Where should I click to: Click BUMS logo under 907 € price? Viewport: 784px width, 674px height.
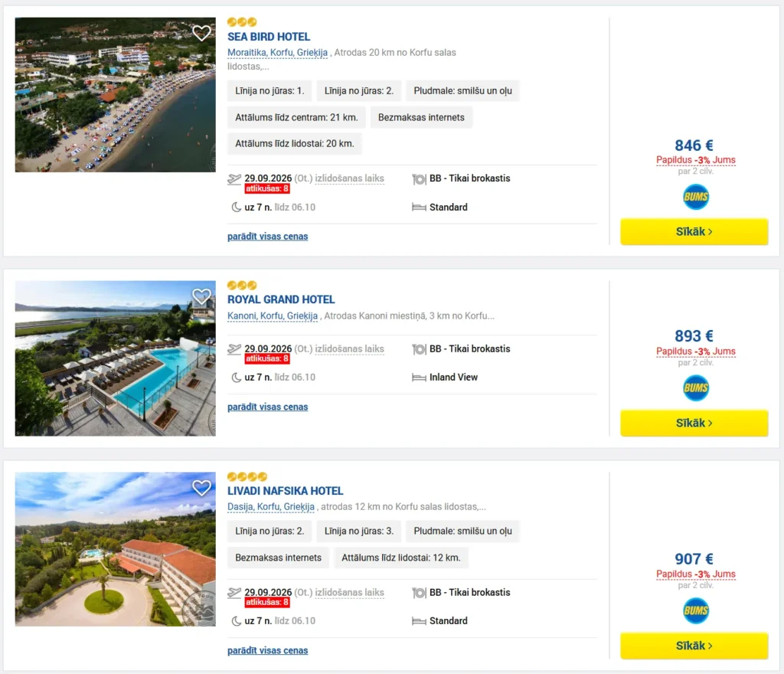(x=695, y=611)
